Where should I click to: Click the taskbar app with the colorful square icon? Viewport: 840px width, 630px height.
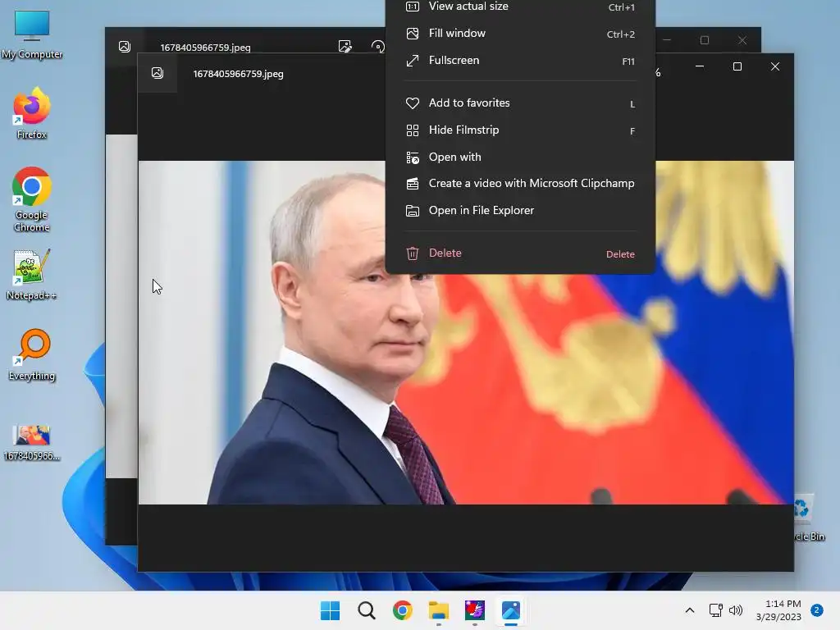point(475,610)
